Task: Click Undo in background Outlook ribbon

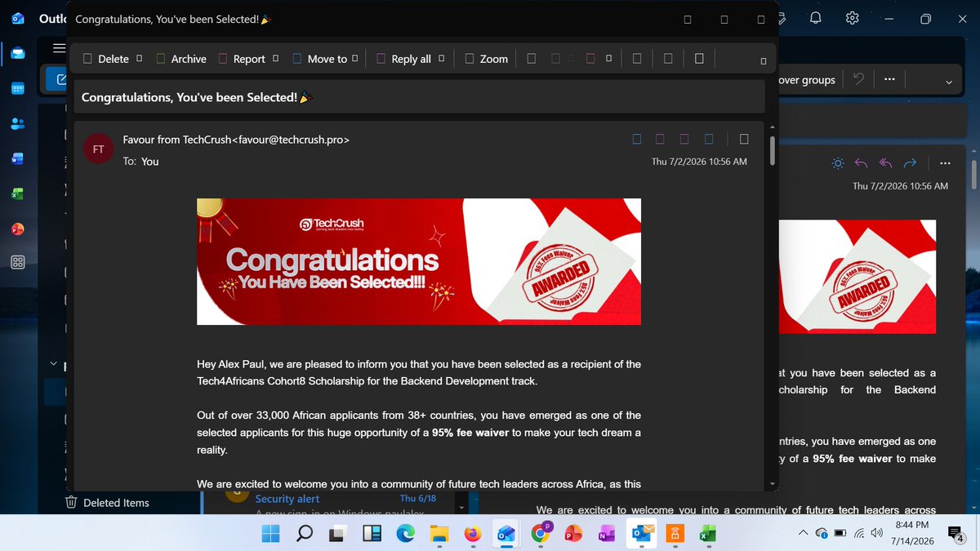Action: point(858,79)
